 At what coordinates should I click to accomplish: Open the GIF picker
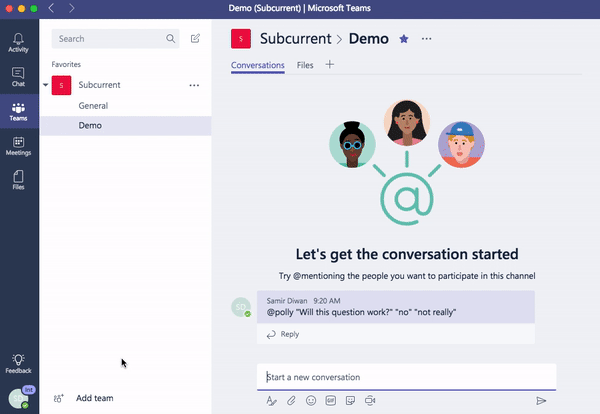tap(331, 401)
